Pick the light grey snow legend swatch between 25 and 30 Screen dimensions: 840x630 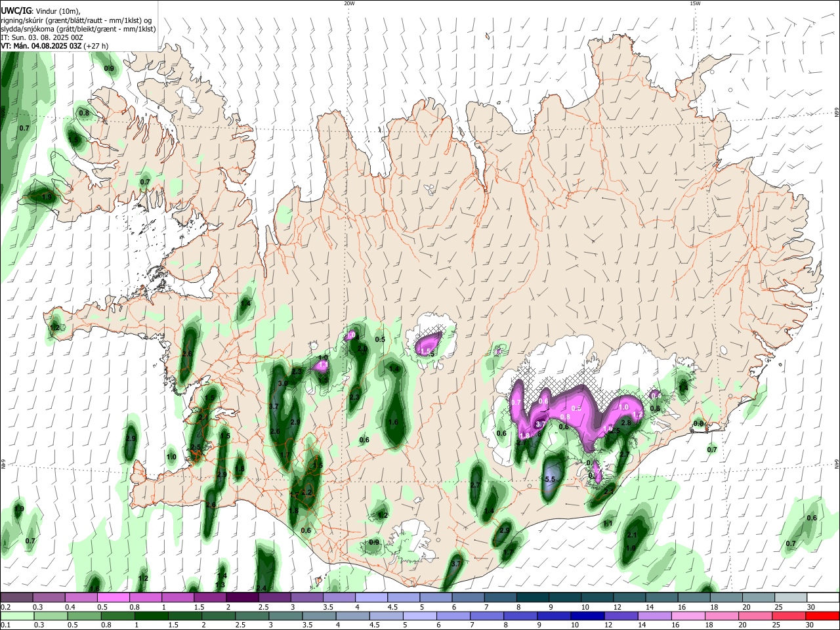pyautogui.click(x=791, y=598)
